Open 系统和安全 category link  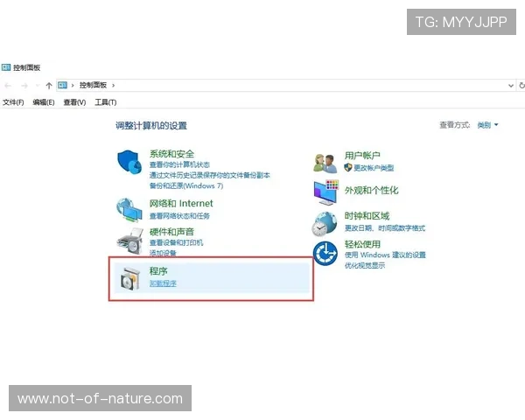click(x=171, y=154)
